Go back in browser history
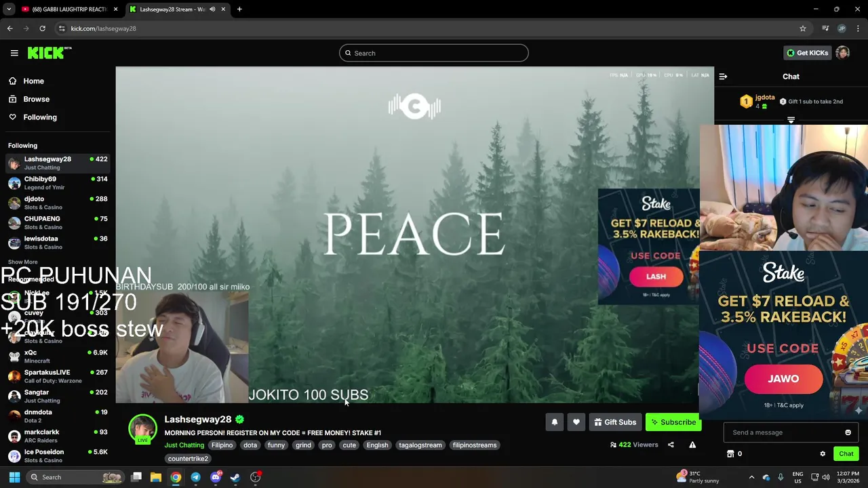 click(9, 28)
